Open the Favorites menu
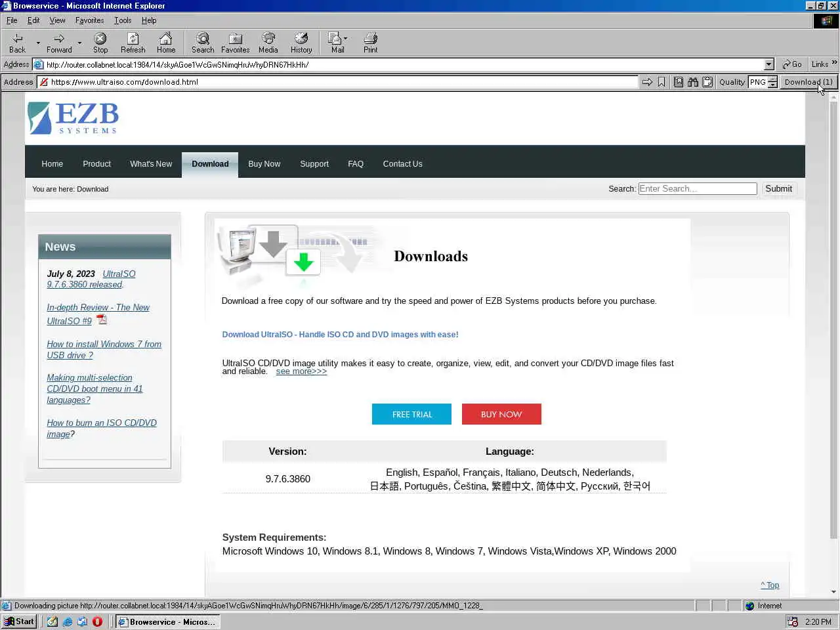This screenshot has width=840, height=630. pyautogui.click(x=89, y=20)
